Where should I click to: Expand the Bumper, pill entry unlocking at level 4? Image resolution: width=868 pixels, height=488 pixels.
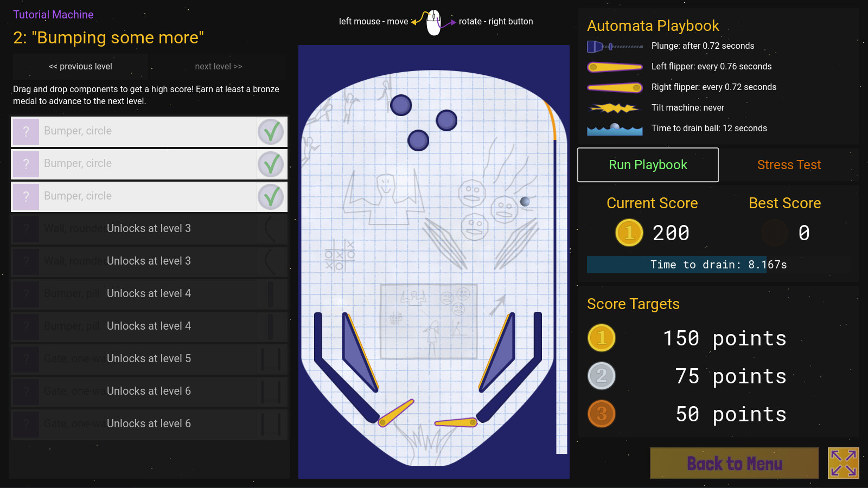(x=149, y=293)
